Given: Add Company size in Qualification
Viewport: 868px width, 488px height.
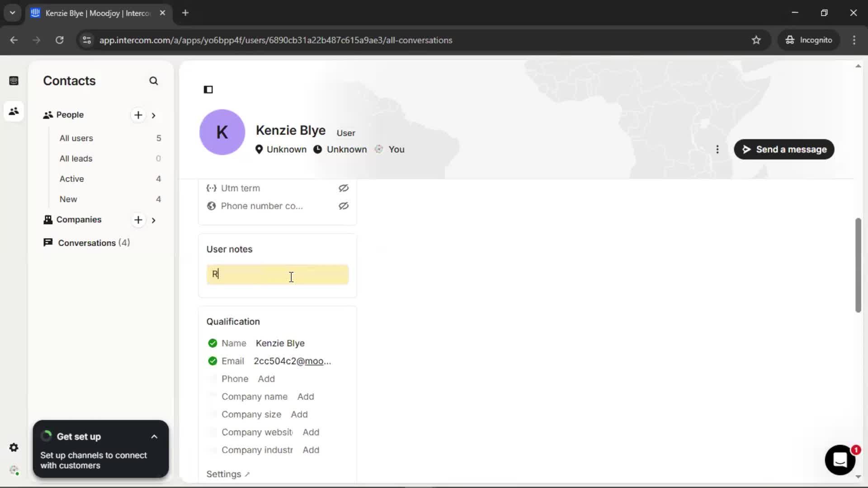Looking at the screenshot, I should 299,414.
